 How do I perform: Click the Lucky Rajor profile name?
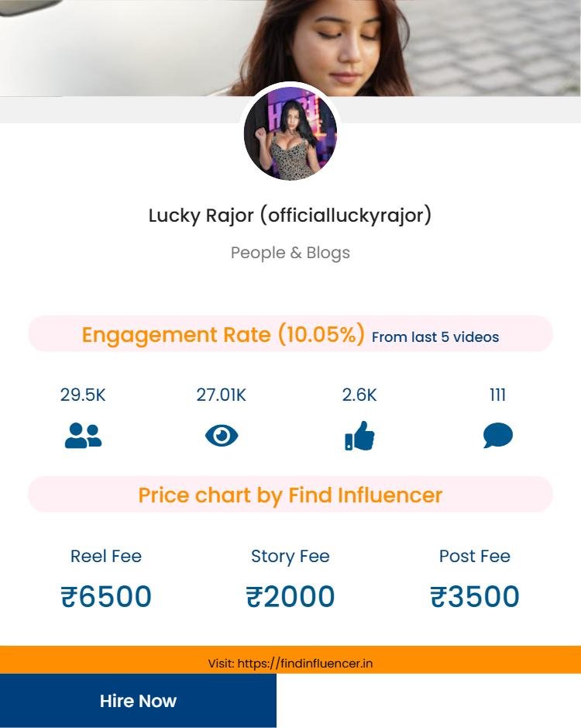pos(290,216)
